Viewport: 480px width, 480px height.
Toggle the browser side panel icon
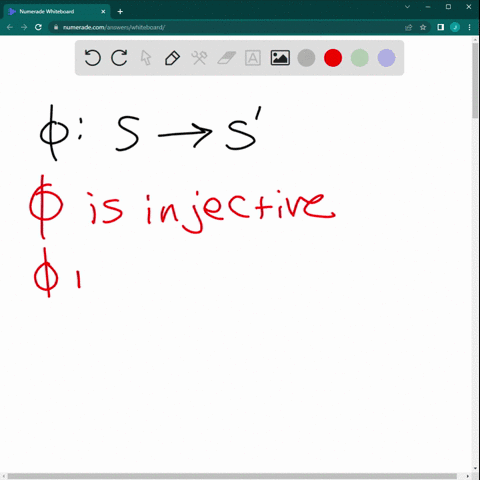pos(441,27)
